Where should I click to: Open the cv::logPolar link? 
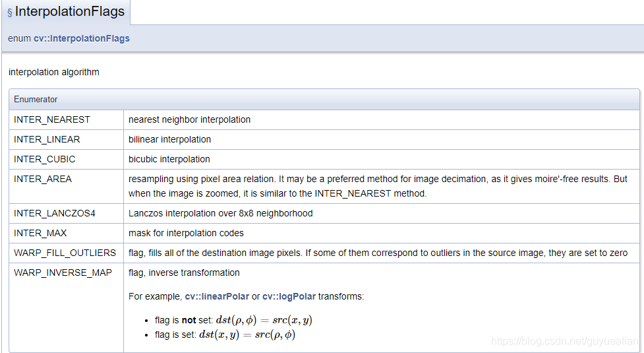coord(289,296)
